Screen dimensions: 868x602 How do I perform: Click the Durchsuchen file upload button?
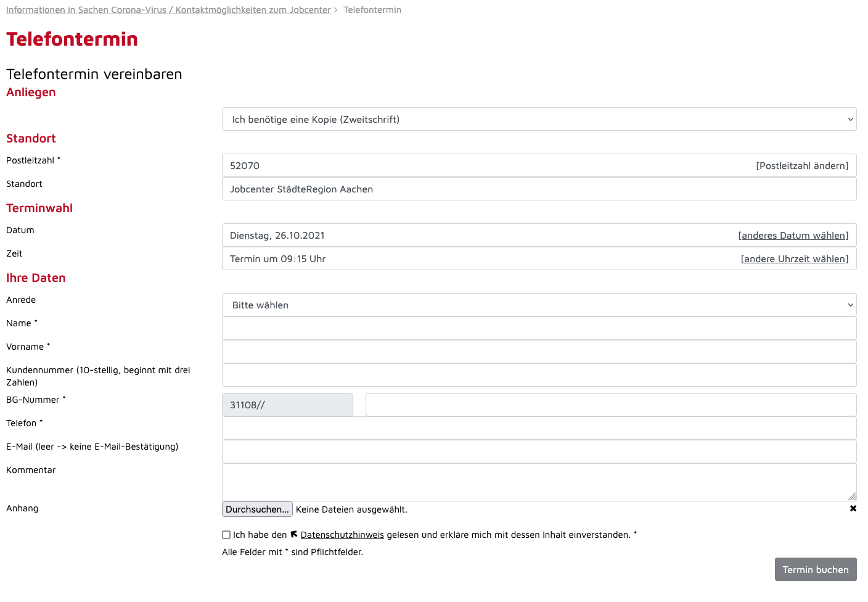click(x=257, y=509)
